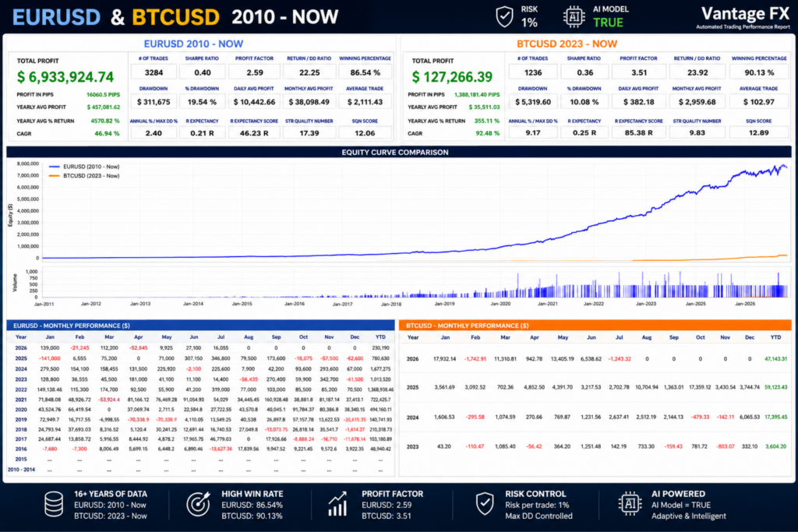Click the 8,000,000 equity axis label
Screen dimensions: 798x532
coord(28,164)
